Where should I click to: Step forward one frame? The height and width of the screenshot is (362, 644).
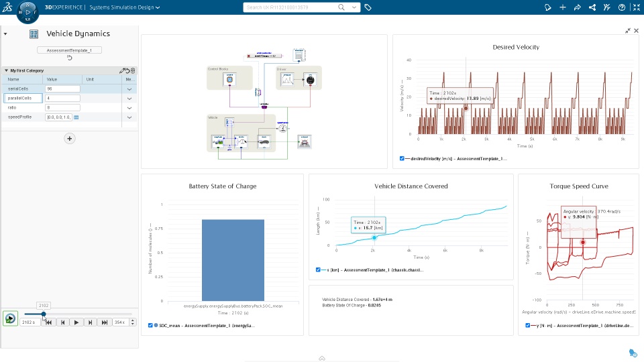[91, 322]
